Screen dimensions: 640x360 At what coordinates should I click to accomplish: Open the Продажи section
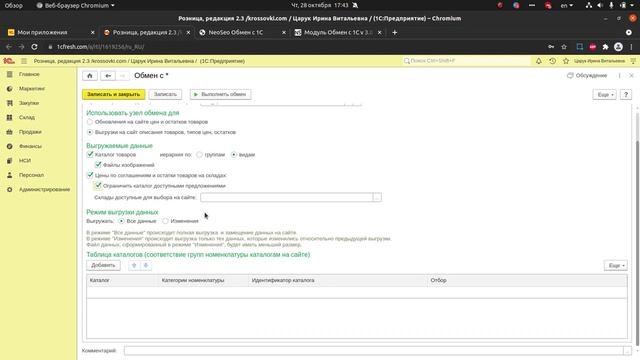[30, 132]
